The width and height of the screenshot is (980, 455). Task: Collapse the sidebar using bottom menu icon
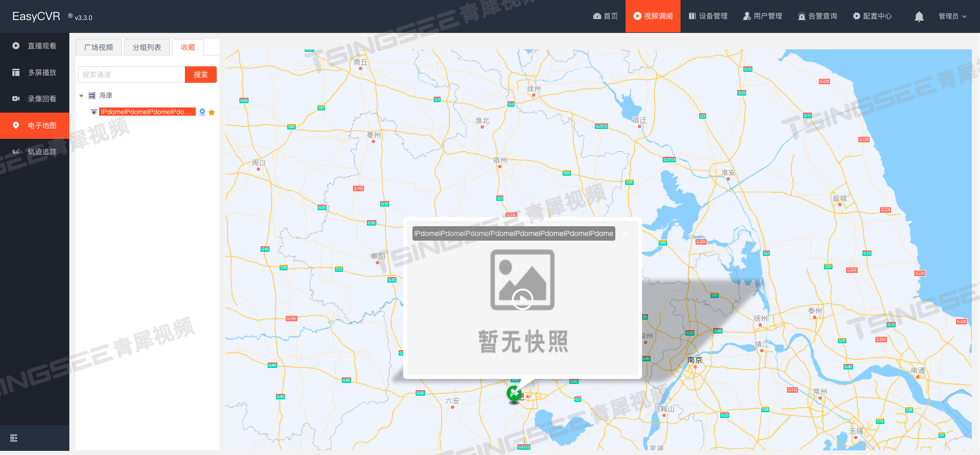pyautogui.click(x=14, y=438)
